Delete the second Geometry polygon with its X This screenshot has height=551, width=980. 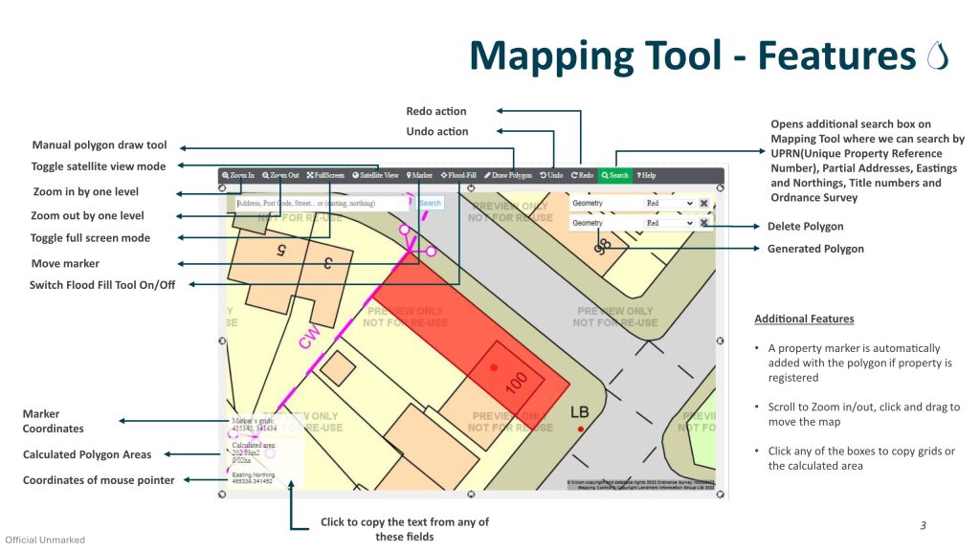tap(703, 223)
